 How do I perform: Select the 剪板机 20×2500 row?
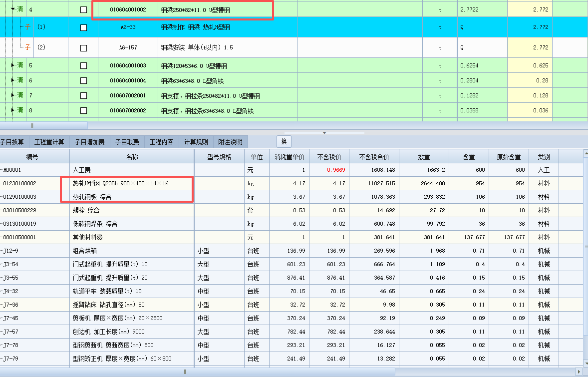292,319
